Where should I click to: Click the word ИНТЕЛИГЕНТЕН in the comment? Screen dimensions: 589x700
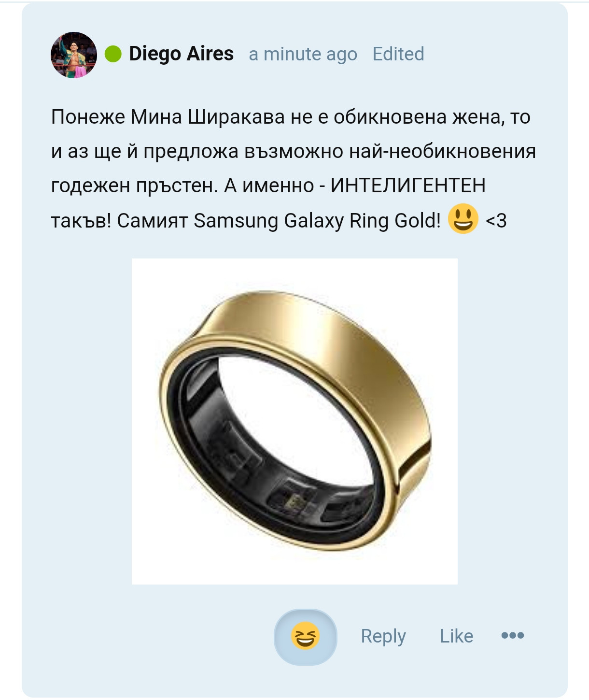pyautogui.click(x=408, y=186)
